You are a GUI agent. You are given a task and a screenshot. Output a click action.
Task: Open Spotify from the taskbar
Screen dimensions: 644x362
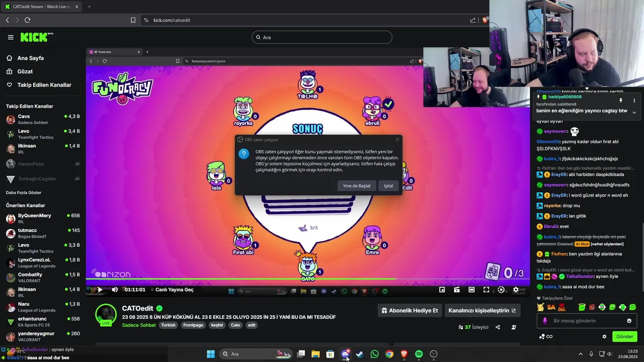click(419, 354)
